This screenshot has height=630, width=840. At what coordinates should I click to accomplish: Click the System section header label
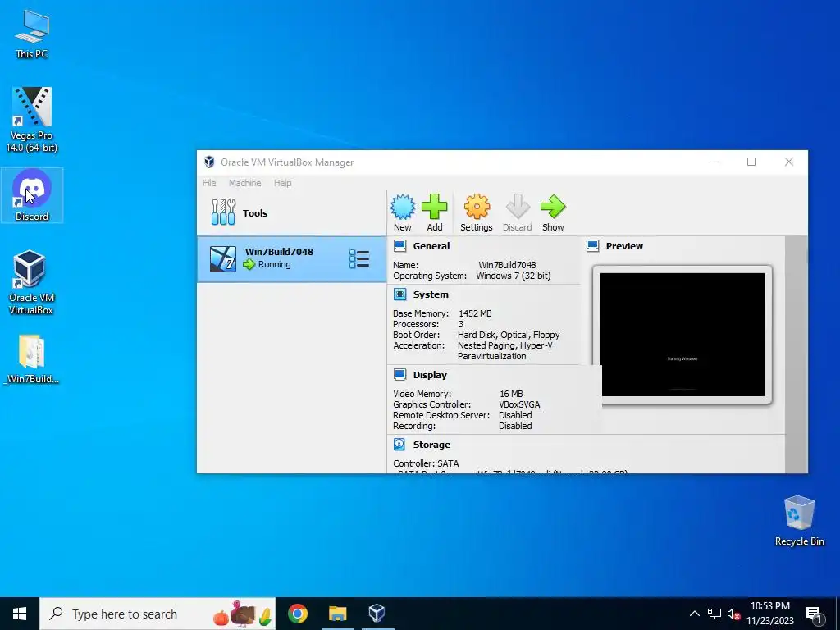pyautogui.click(x=431, y=294)
